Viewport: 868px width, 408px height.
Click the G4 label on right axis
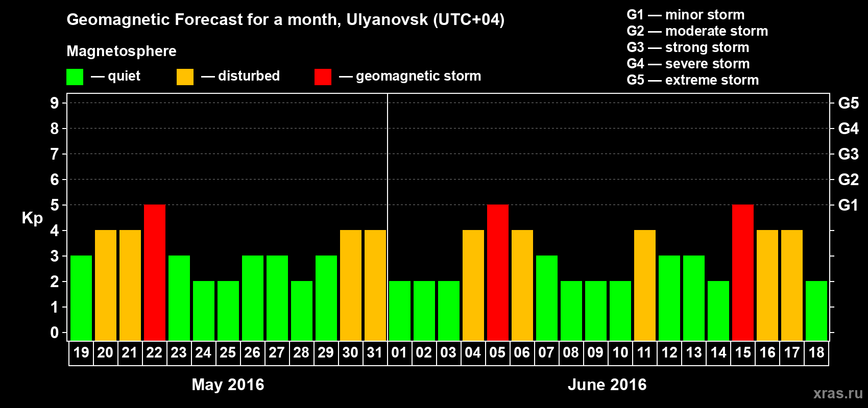coord(848,129)
